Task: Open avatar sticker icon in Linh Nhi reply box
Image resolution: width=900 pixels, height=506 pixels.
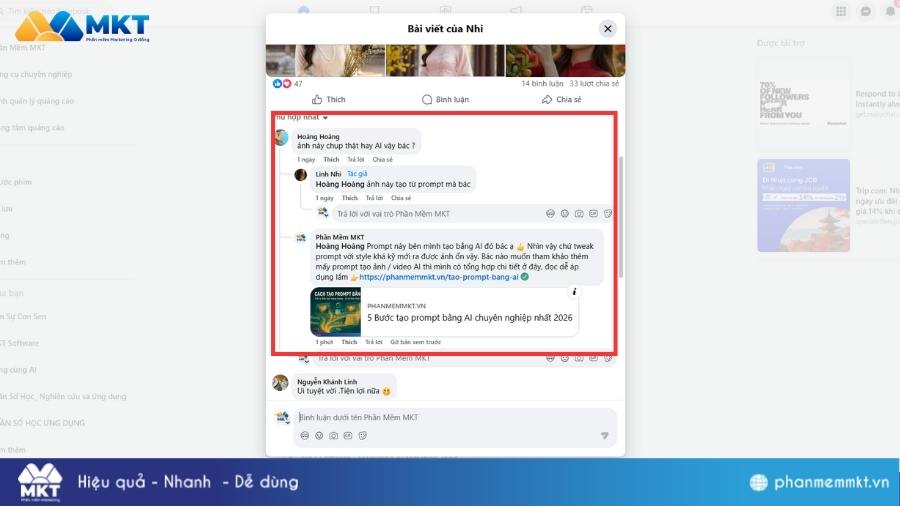Action: (550, 213)
